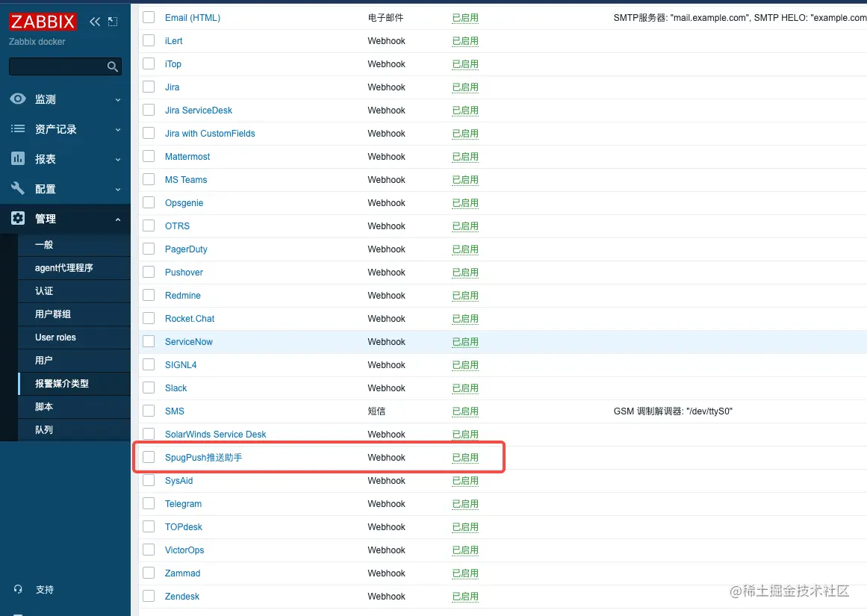Viewport: 867px width, 616px height.
Task: Open the 支持 support link
Action: 45,590
